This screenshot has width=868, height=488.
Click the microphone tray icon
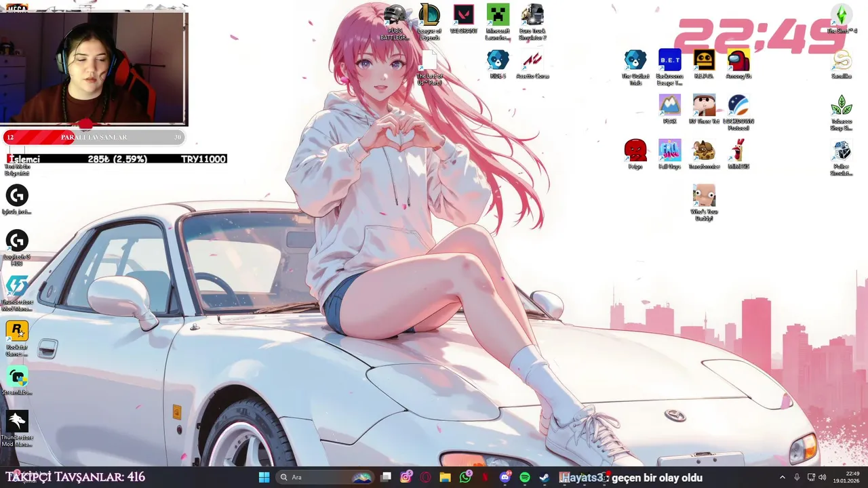(797, 477)
